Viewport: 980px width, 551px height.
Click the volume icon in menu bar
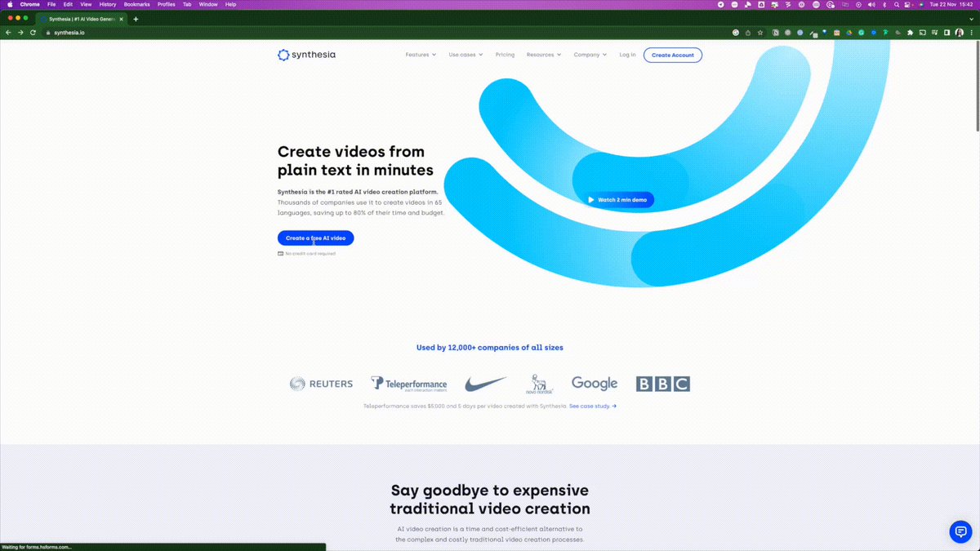pyautogui.click(x=871, y=4)
